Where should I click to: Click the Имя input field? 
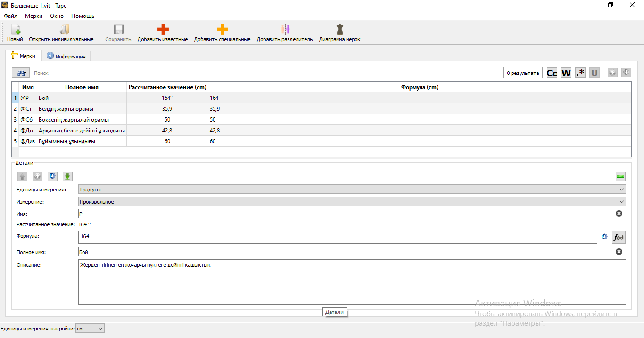[x=352, y=214]
